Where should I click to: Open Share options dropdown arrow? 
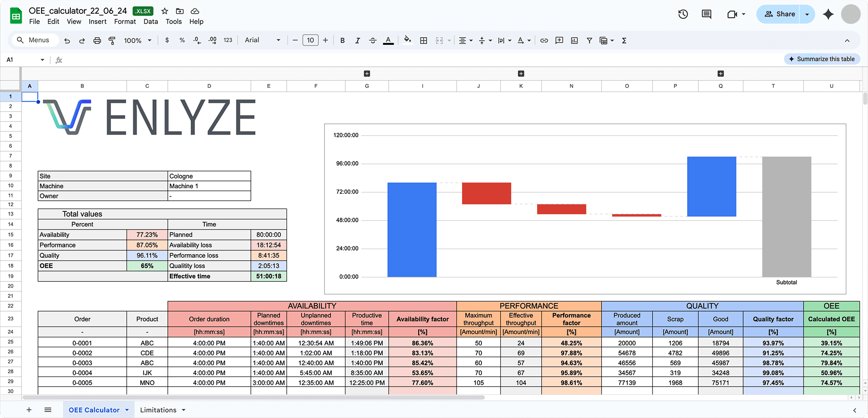pos(807,14)
